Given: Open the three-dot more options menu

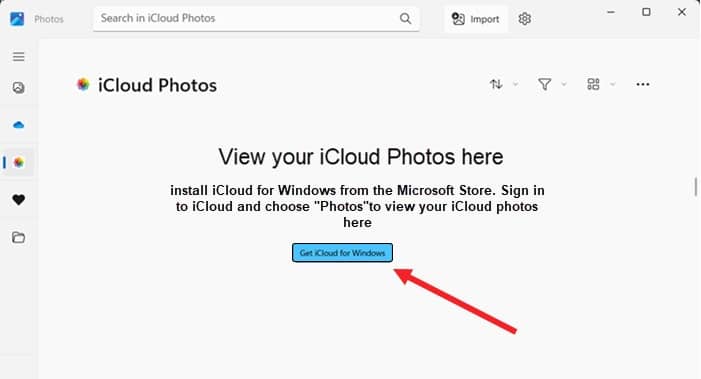Looking at the screenshot, I should pyautogui.click(x=642, y=84).
